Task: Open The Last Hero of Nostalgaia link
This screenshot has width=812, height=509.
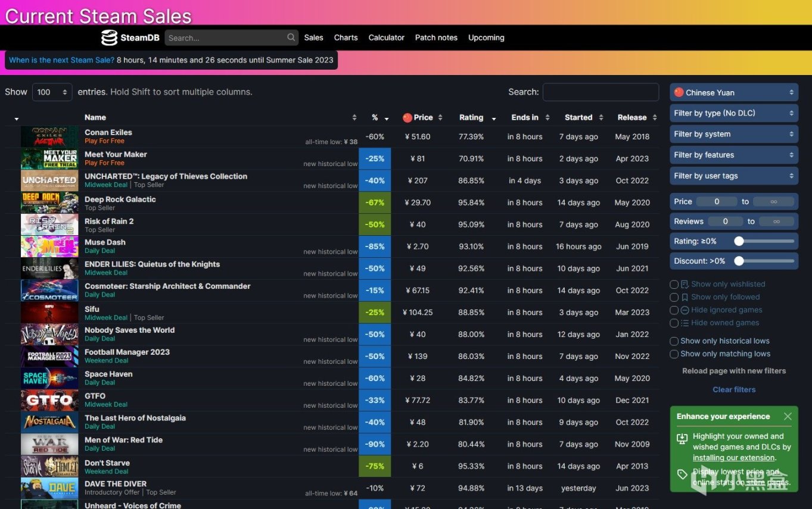Action: point(135,418)
